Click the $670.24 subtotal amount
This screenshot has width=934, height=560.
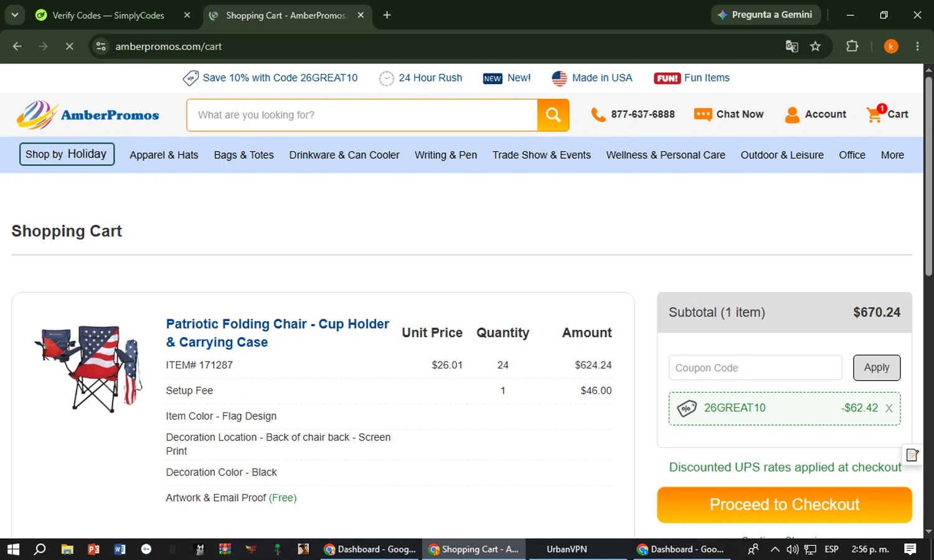click(x=877, y=312)
